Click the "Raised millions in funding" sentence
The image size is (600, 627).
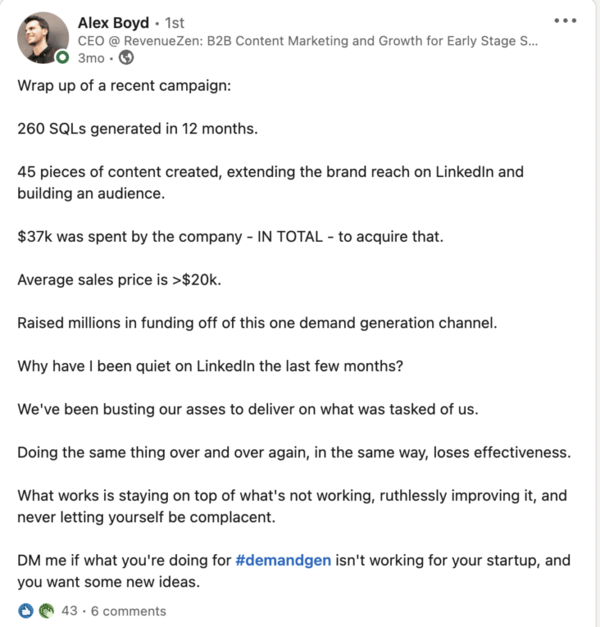point(256,322)
